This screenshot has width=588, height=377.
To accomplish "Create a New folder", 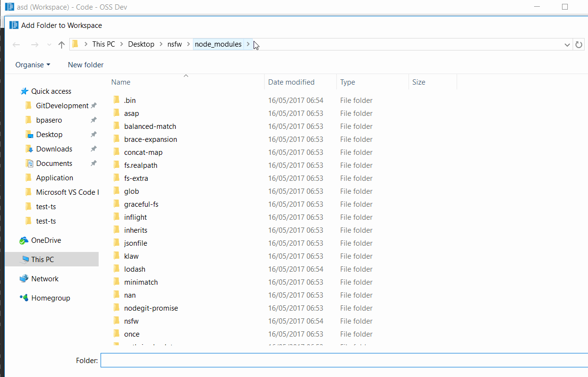I will pos(85,64).
